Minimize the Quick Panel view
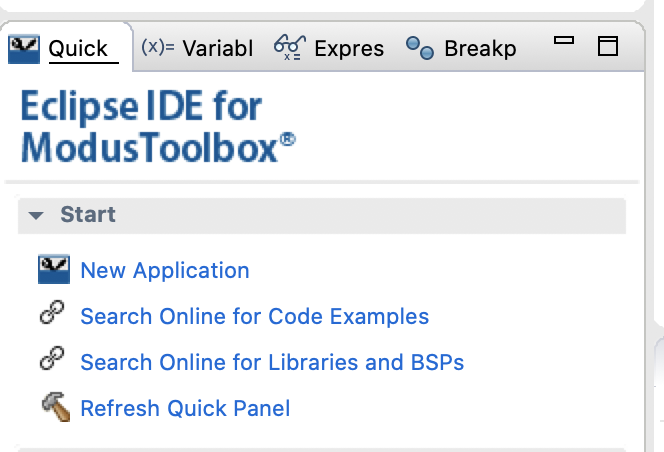 pyautogui.click(x=564, y=42)
